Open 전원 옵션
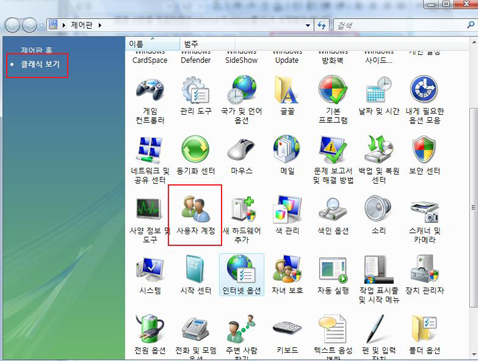The image size is (478, 361). (150, 335)
